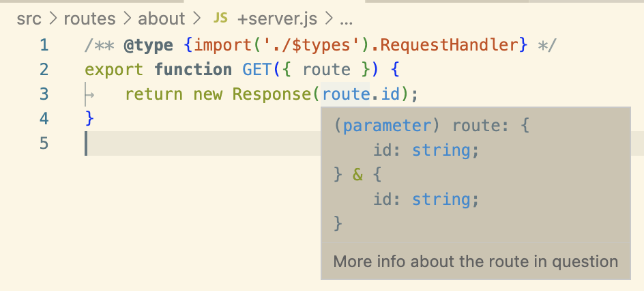The height and width of the screenshot is (291, 644).
Task: Click the 'return' keyword on line 3
Action: click(154, 94)
